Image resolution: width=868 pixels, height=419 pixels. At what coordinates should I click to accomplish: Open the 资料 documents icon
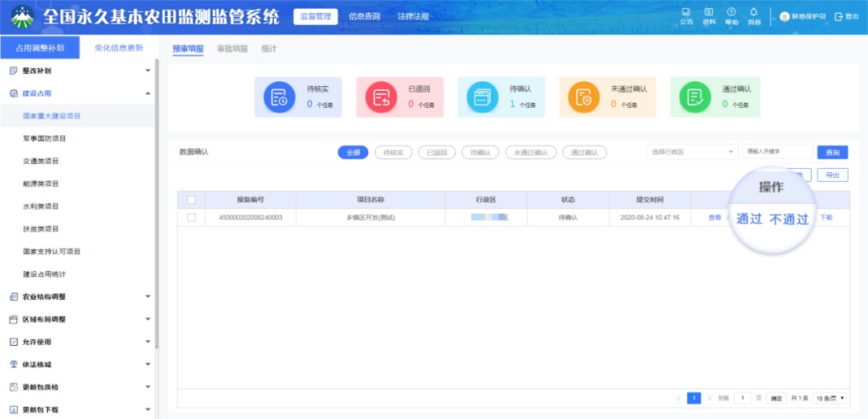click(709, 12)
